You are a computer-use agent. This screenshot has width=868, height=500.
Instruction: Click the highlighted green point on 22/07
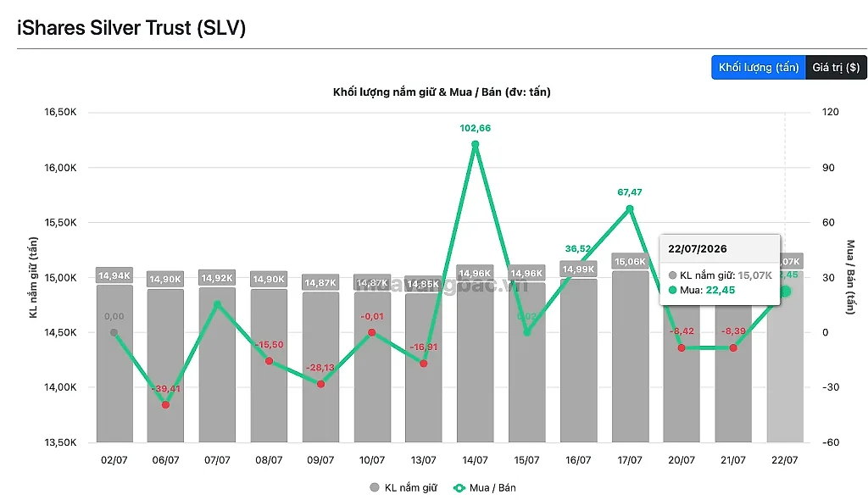[x=785, y=292]
